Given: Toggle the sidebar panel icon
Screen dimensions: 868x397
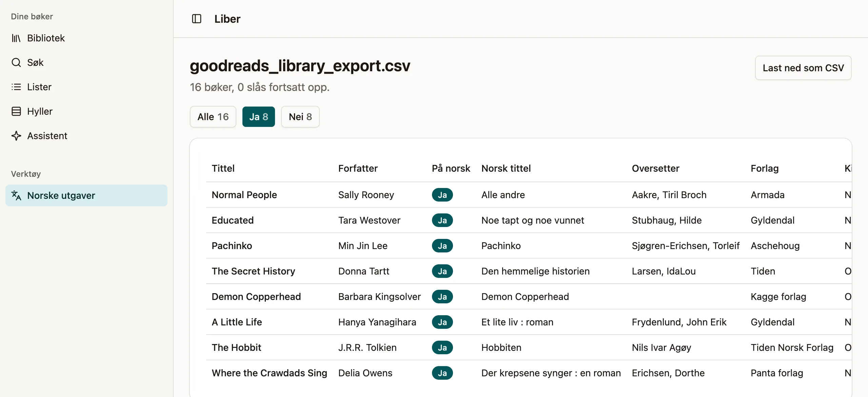Looking at the screenshot, I should (197, 19).
